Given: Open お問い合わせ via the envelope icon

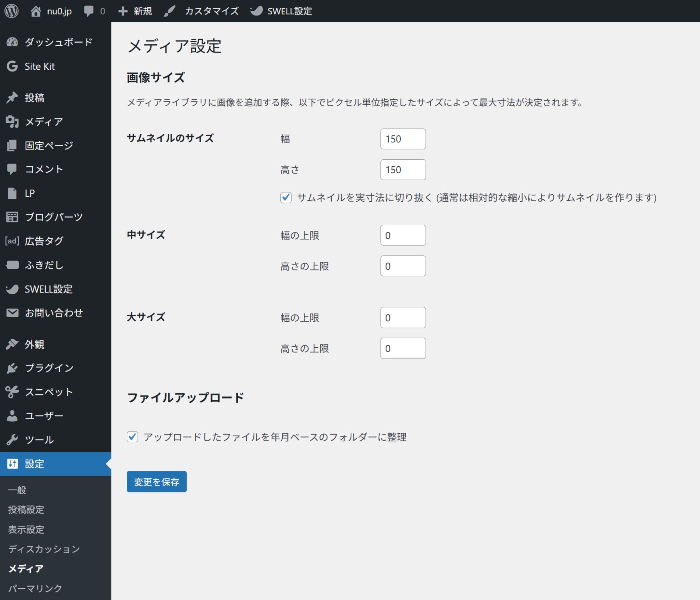Looking at the screenshot, I should (12, 313).
